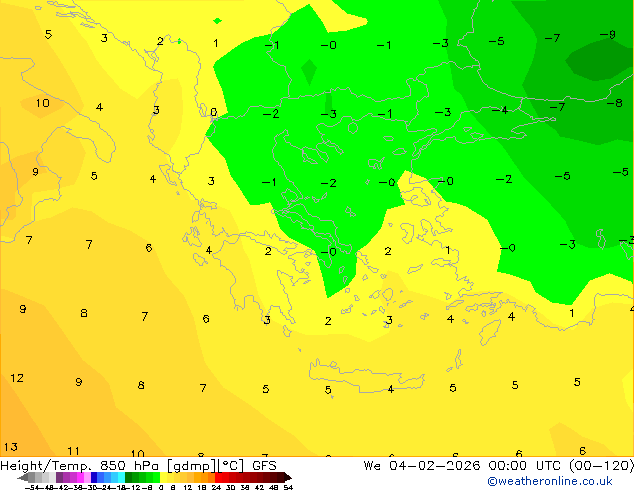Click the '11' temperature value on map
634x490 pixels.
(73, 451)
